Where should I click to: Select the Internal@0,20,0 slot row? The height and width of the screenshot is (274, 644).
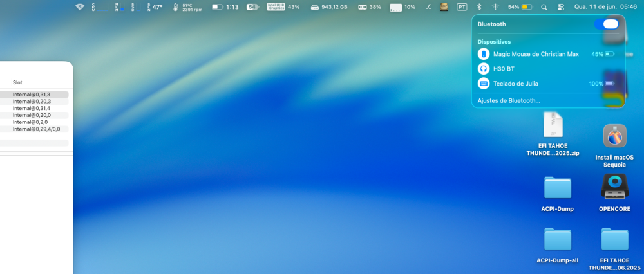[34, 115]
